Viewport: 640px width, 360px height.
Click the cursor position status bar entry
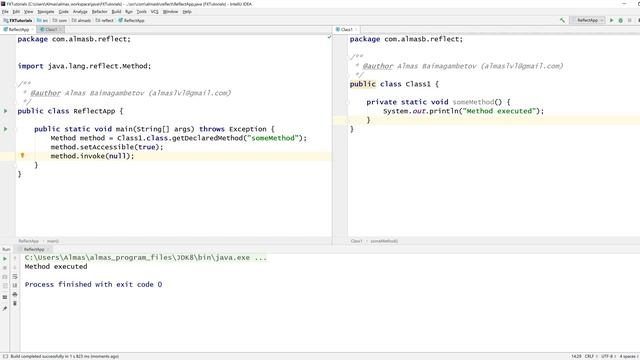pos(576,356)
